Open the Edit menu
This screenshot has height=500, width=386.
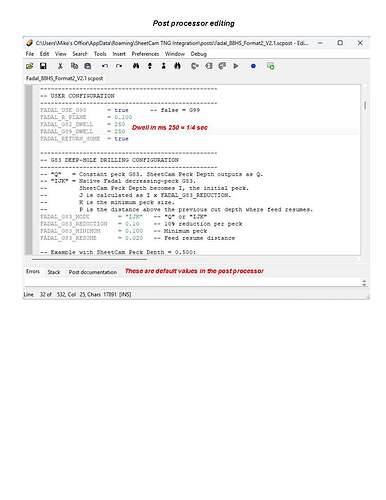tap(44, 54)
